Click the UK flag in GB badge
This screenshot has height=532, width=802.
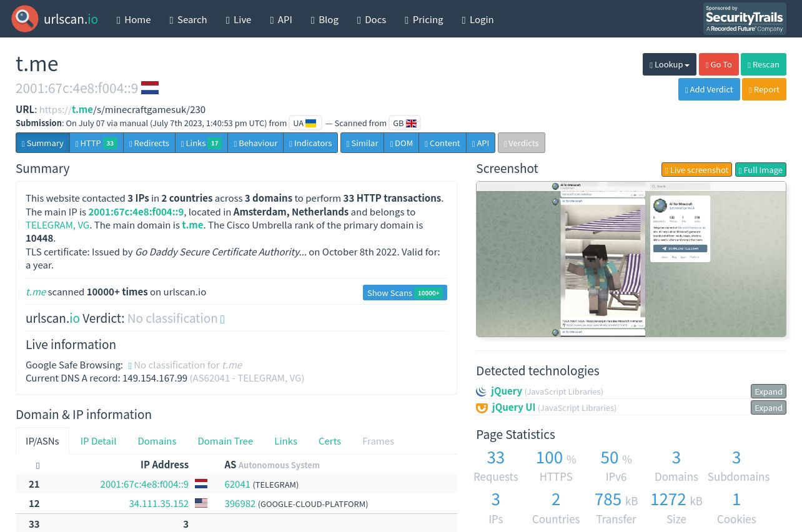click(x=411, y=123)
